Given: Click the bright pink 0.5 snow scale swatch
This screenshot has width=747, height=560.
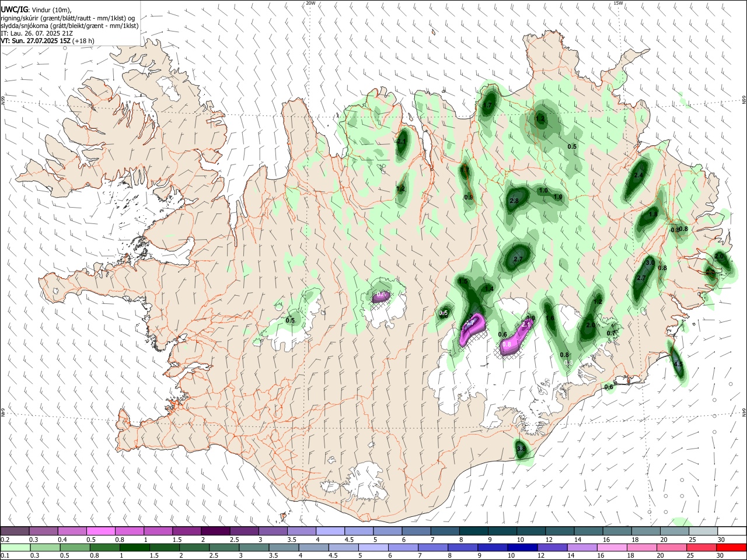Looking at the screenshot, I should pos(100,531).
